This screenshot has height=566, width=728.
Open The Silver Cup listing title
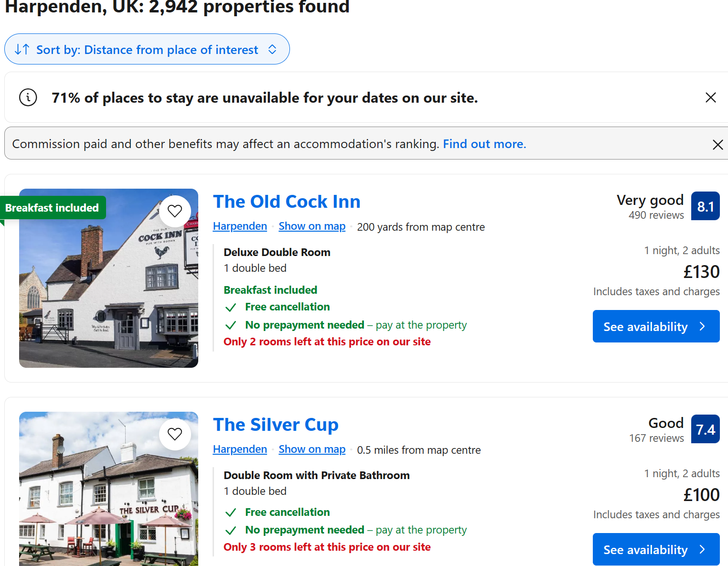click(x=276, y=425)
